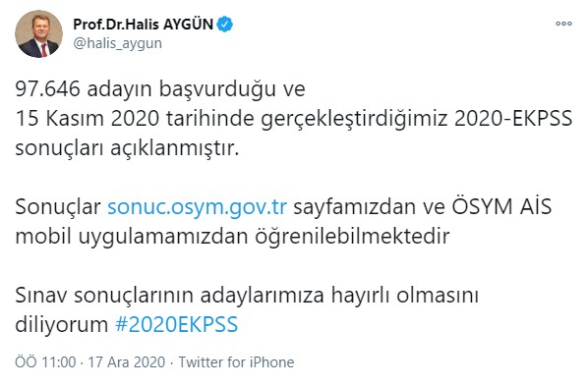Click the word 'diliyorum' before the hashtag
This screenshot has height=386, width=588.
(62, 324)
